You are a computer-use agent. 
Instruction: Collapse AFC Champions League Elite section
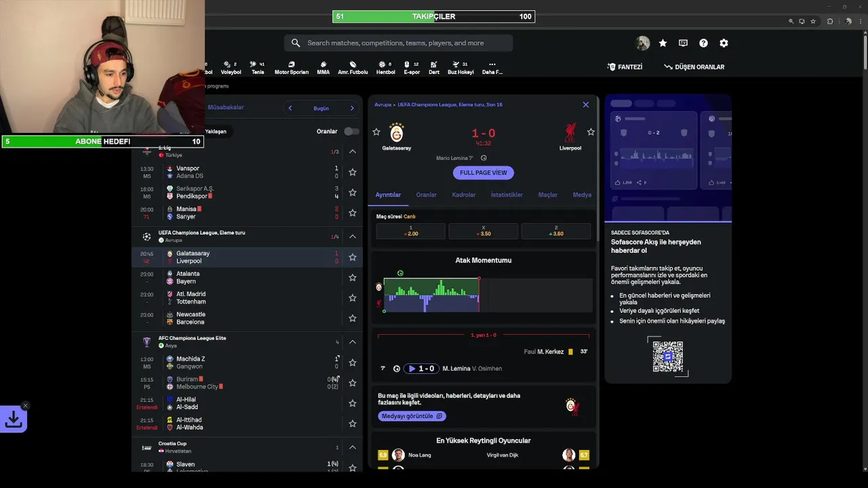pos(353,342)
